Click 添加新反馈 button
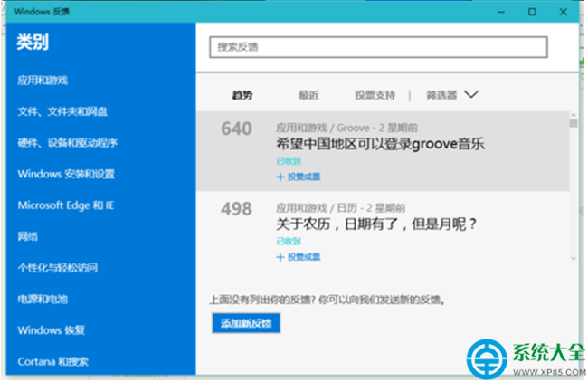 (x=246, y=323)
